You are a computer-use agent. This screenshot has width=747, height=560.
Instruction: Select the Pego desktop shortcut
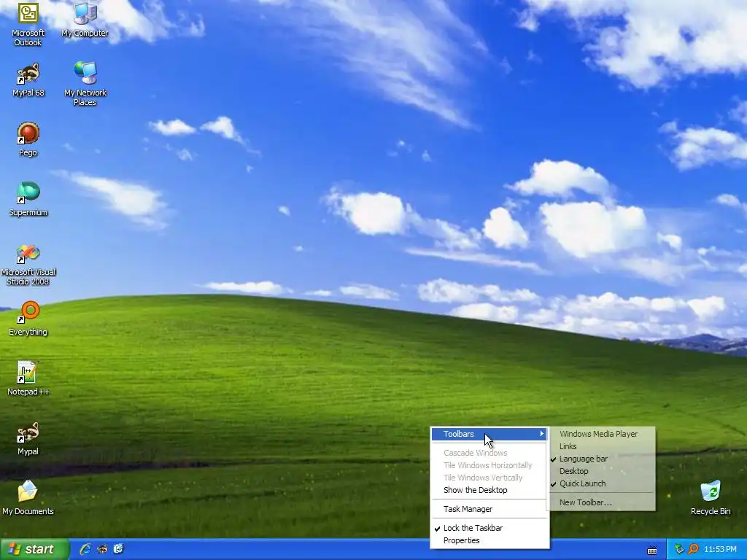click(28, 139)
